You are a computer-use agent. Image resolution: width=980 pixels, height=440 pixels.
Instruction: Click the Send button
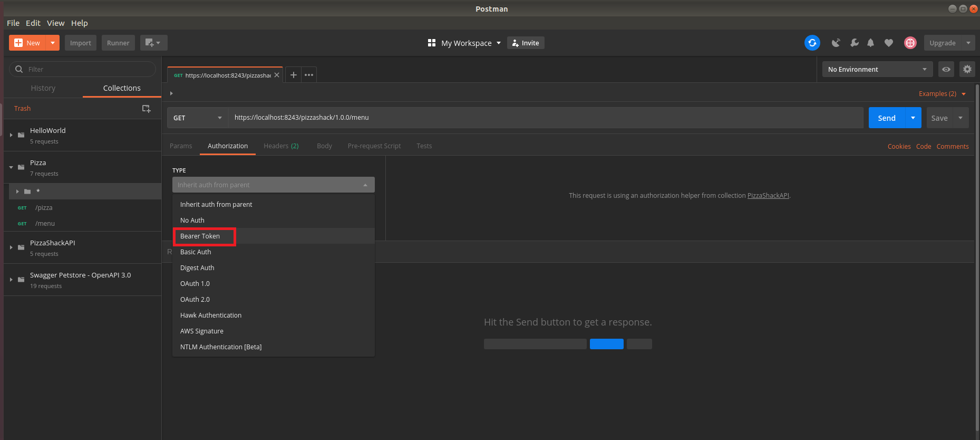point(886,118)
